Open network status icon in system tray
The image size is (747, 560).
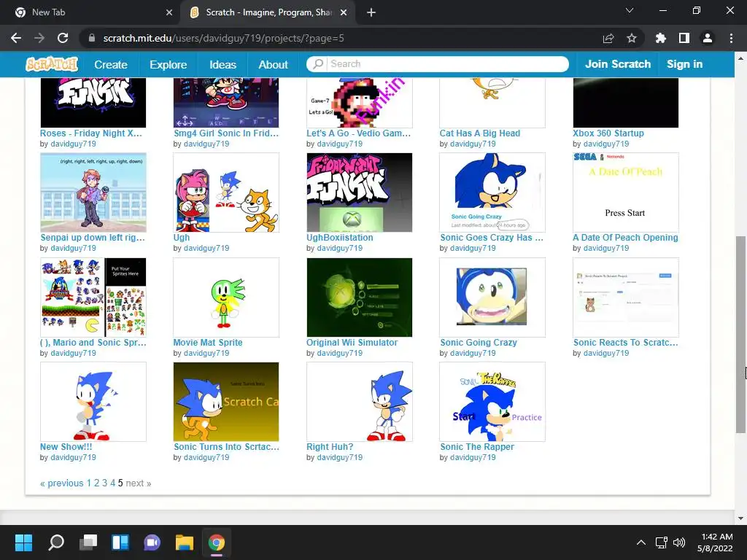(661, 542)
